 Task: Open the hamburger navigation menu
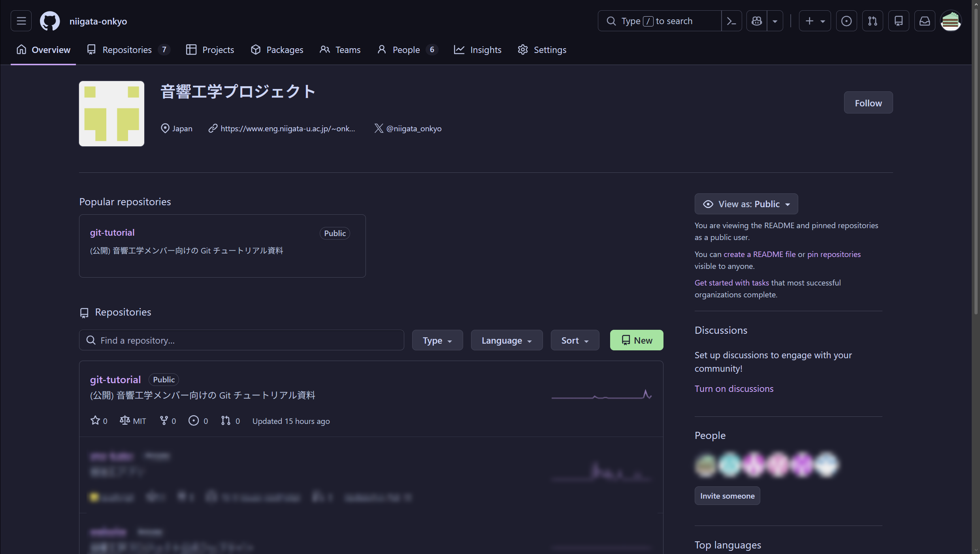point(21,21)
